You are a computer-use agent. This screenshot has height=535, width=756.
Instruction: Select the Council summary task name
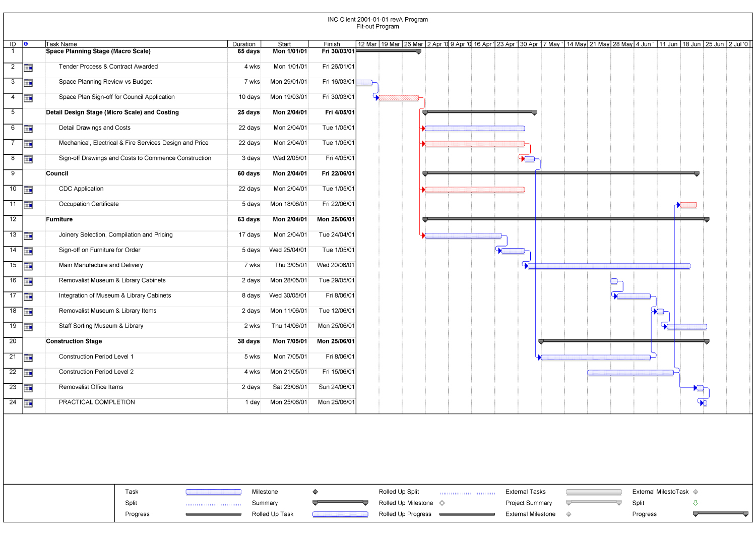(57, 173)
